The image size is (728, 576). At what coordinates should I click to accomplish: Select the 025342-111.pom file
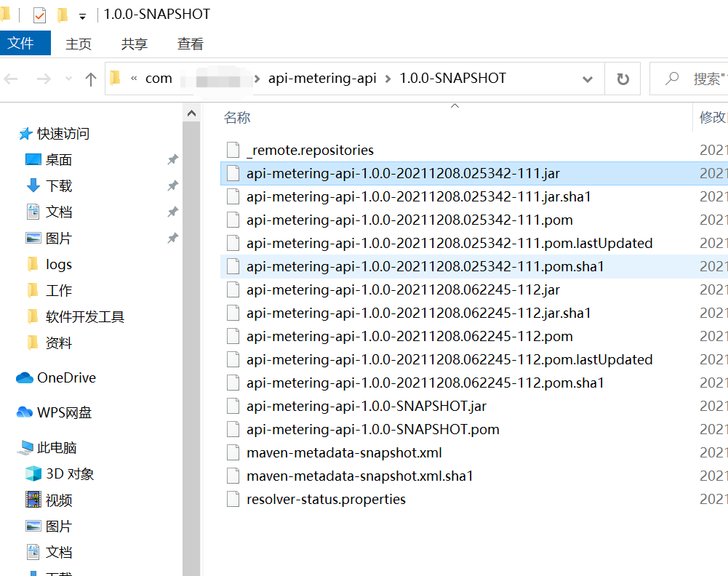[x=409, y=220]
